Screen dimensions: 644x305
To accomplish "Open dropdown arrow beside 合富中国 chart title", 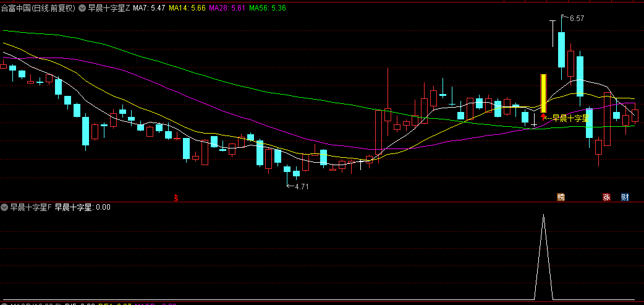I will 82,8.
